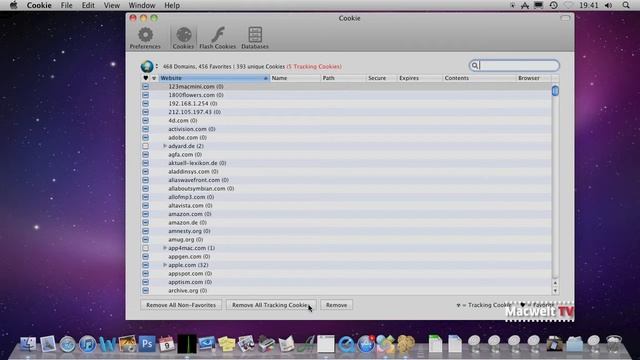Expand the app4mac.com cookie group
This screenshot has width=640, height=360.
tap(164, 248)
